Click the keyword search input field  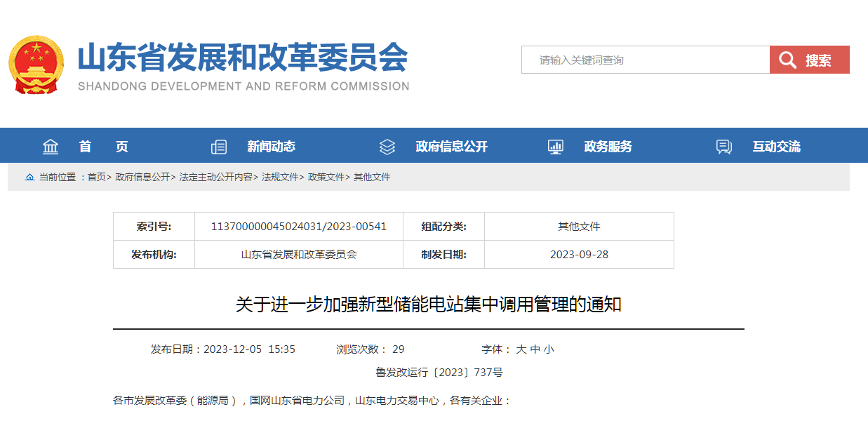tap(646, 60)
